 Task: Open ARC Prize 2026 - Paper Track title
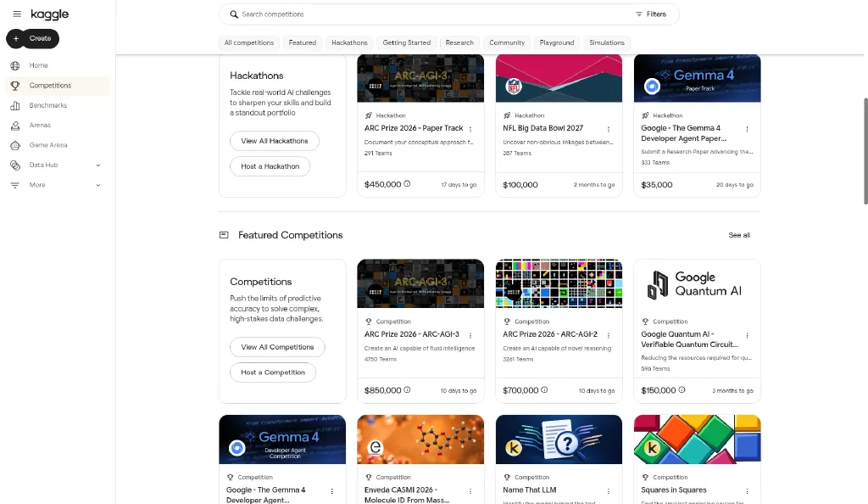point(414,128)
